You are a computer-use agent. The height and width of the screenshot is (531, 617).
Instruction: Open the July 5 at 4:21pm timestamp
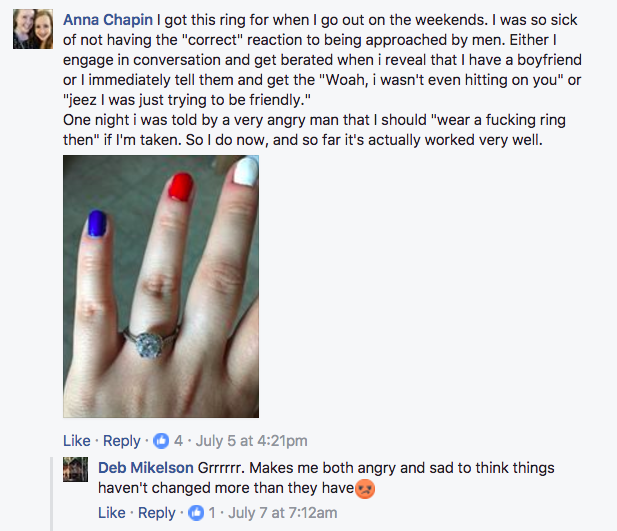(x=254, y=441)
